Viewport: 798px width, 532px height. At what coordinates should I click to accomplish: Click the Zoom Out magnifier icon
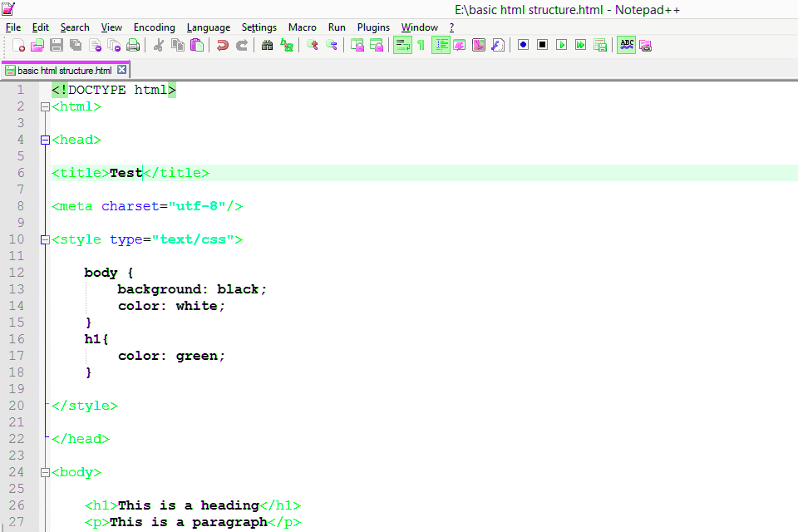click(x=332, y=46)
